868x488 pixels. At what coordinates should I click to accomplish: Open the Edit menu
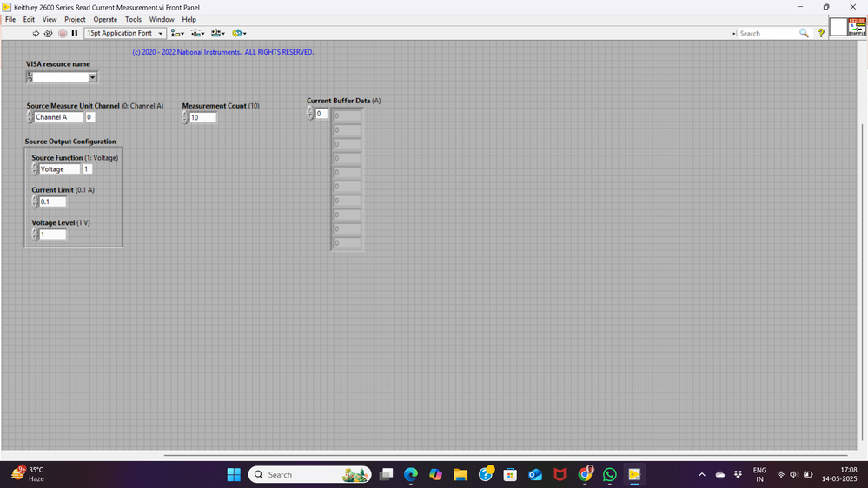(x=29, y=19)
